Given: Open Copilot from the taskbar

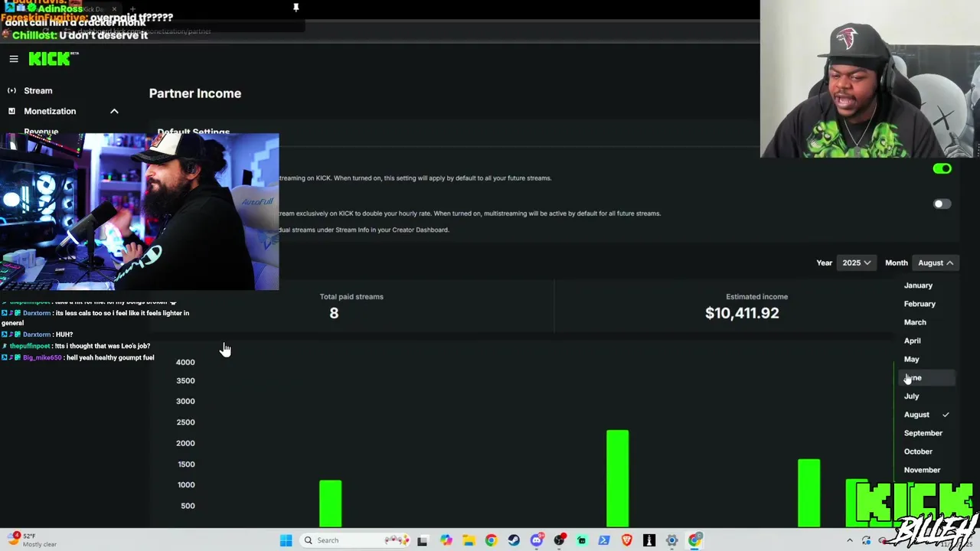Looking at the screenshot, I should coord(446,540).
